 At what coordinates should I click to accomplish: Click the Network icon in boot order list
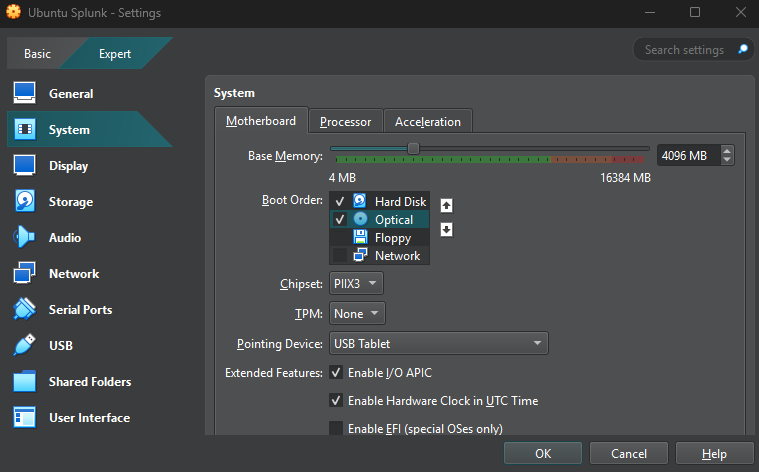point(360,255)
